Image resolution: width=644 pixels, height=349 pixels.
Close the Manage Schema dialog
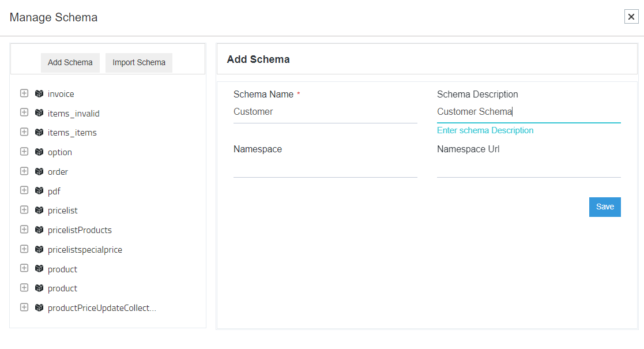pyautogui.click(x=631, y=17)
